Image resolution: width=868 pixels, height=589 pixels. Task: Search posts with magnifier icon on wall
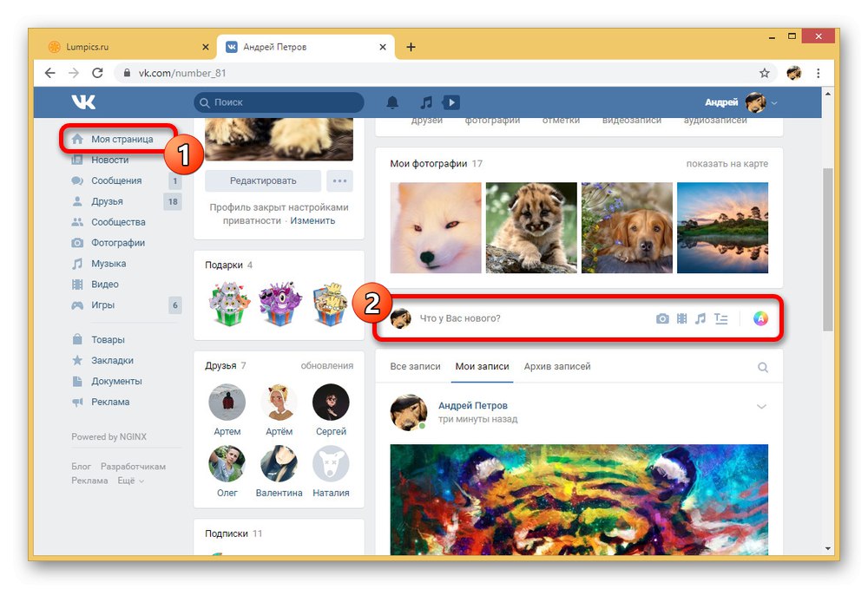[763, 367]
